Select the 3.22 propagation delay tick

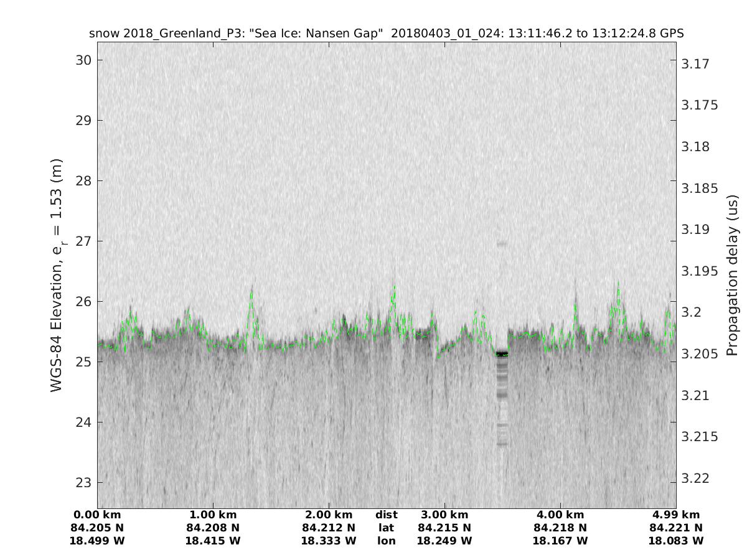(x=695, y=478)
